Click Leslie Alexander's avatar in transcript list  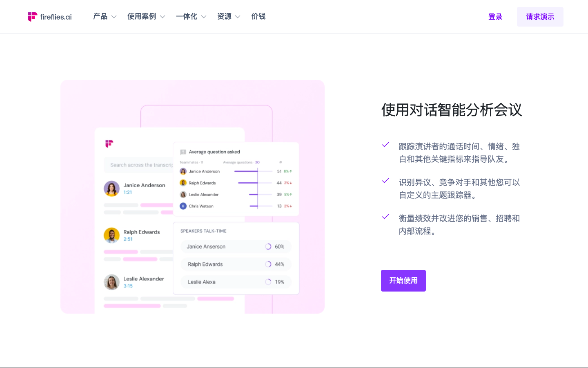click(111, 282)
